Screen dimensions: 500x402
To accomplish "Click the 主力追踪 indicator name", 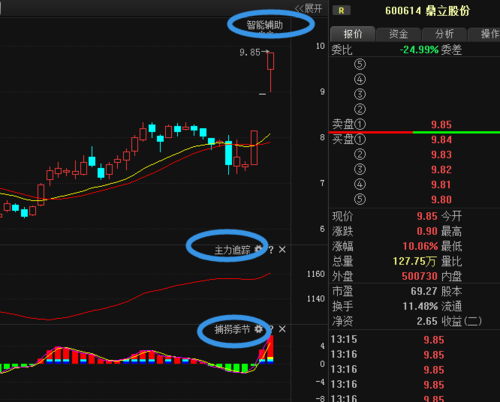I will click(x=232, y=250).
